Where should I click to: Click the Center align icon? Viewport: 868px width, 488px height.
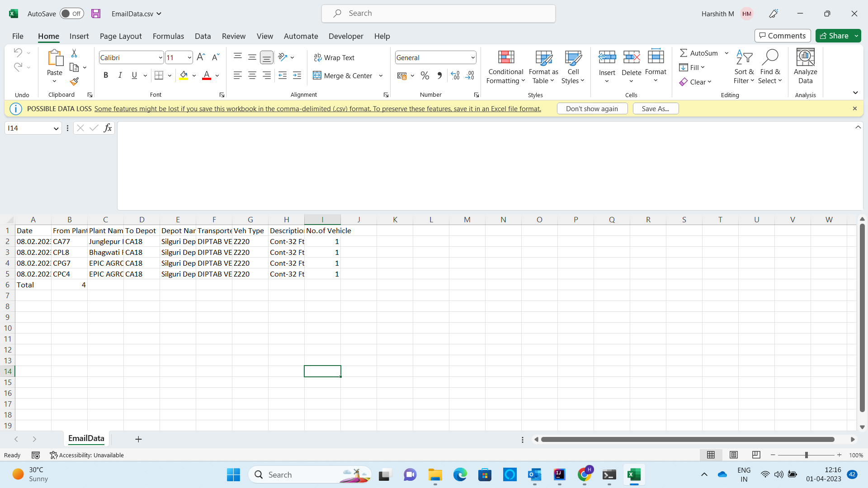click(252, 75)
